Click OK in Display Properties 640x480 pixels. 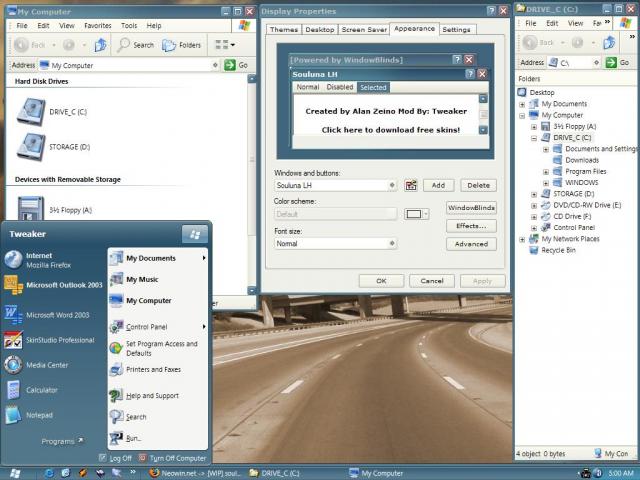(381, 281)
